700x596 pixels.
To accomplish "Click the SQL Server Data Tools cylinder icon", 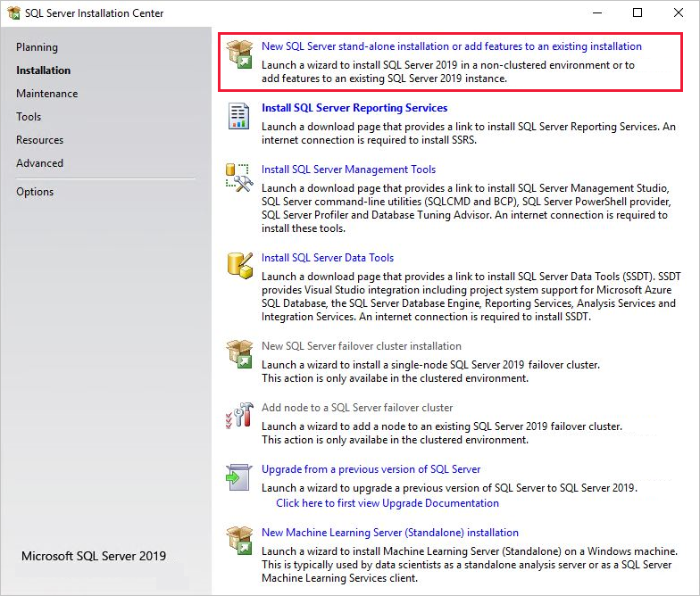I will point(239,266).
